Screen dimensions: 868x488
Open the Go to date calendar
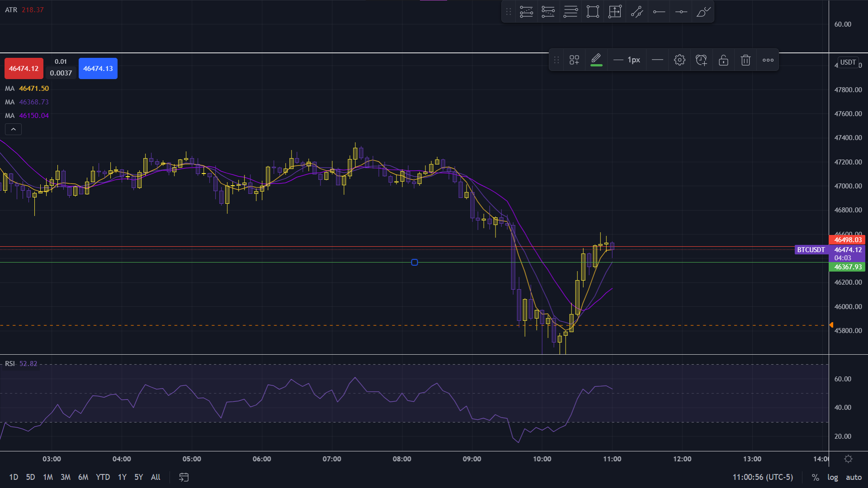[x=184, y=477]
